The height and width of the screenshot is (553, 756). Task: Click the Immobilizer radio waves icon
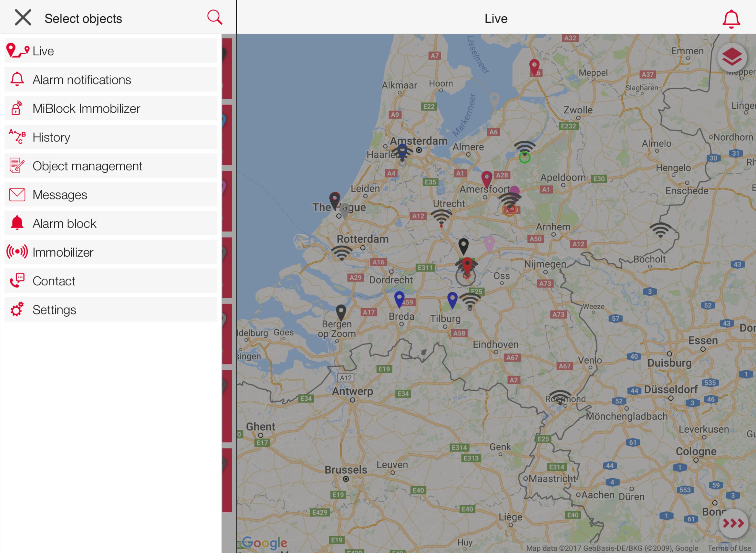[17, 252]
